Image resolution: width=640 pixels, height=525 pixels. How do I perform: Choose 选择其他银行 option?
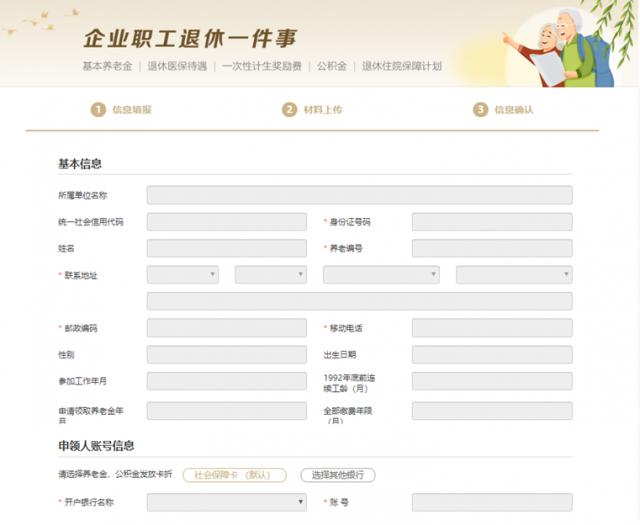338,475
